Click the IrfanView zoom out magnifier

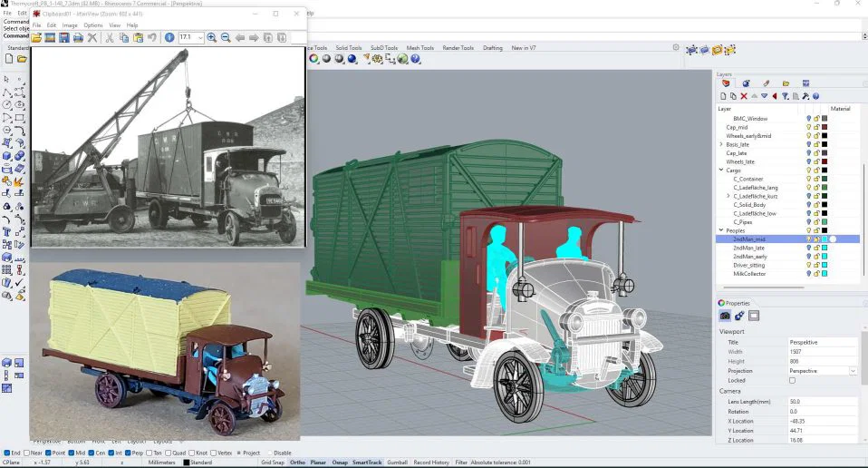pos(226,37)
